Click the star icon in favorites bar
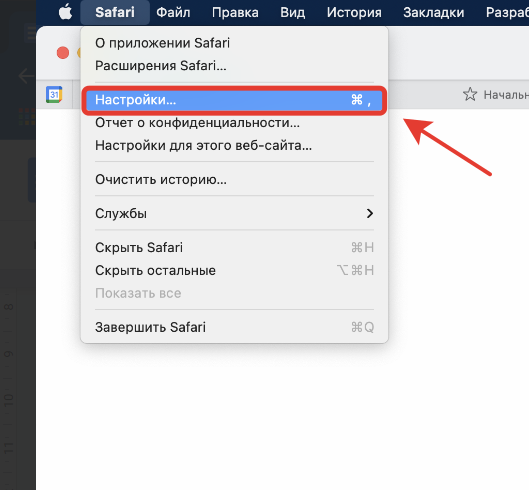The width and height of the screenshot is (529, 490). tap(470, 94)
